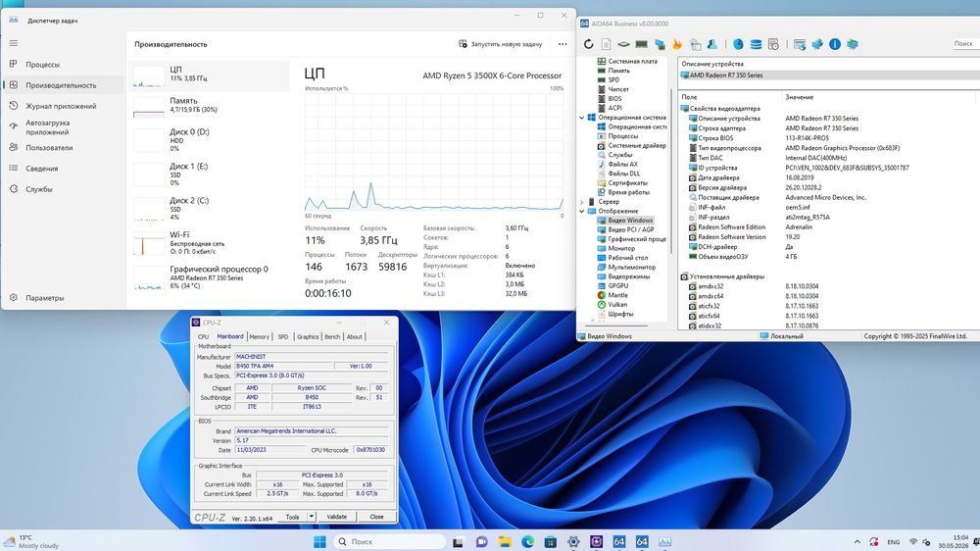The width and height of the screenshot is (980, 551).
Task: Click the RAM module icon in AIDA64 toolbar
Action: (x=641, y=44)
